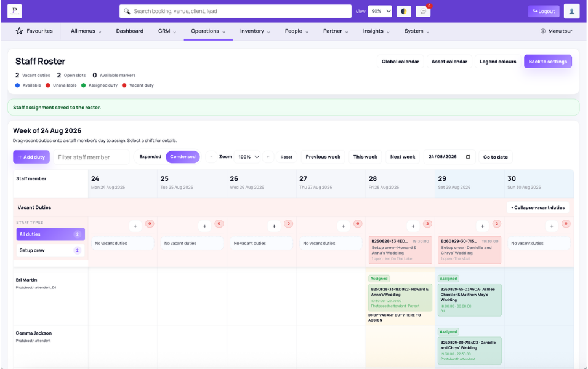Start the Menu tour
Viewport: 588px width, 369px height.
556,31
